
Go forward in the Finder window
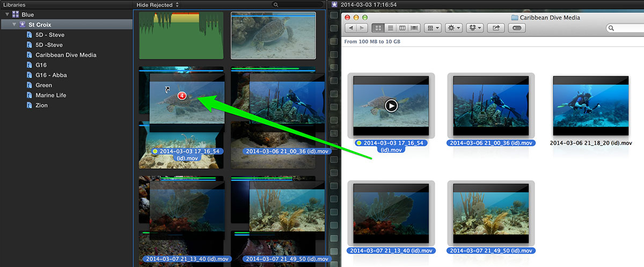click(x=362, y=28)
